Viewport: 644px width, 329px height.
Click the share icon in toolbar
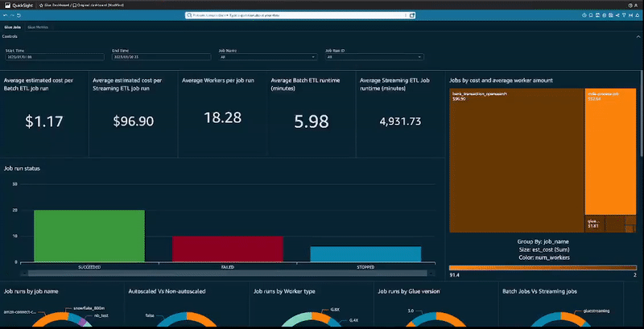pyautogui.click(x=617, y=15)
